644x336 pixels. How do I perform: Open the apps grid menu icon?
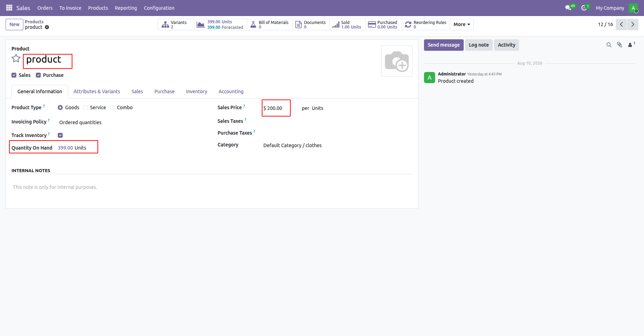tap(9, 8)
